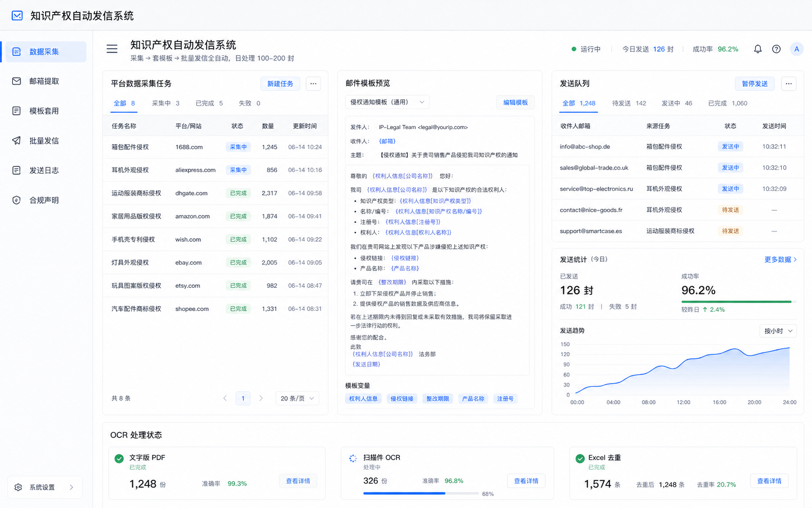The height and width of the screenshot is (508, 812).
Task: Click the 产品名称 template variable tag
Action: (x=473, y=399)
